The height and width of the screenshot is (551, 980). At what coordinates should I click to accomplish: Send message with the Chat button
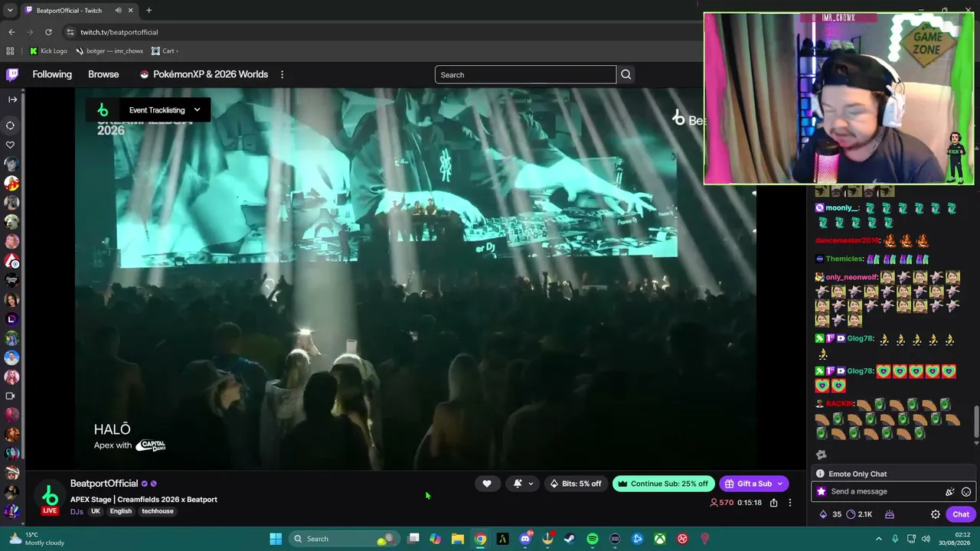(x=961, y=514)
